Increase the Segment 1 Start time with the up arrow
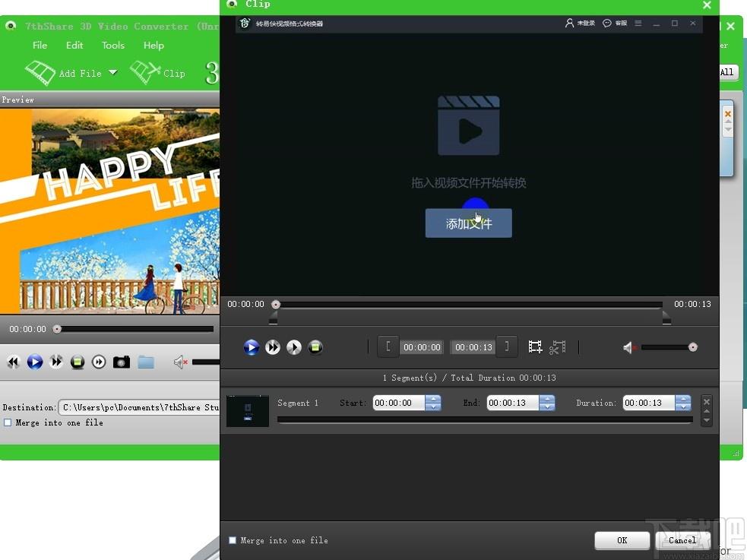 [x=433, y=399]
